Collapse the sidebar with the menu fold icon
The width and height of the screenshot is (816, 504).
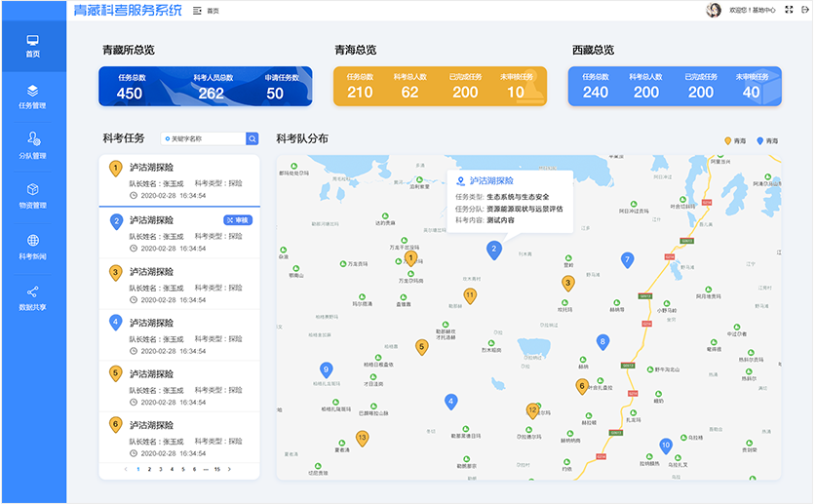pyautogui.click(x=197, y=11)
